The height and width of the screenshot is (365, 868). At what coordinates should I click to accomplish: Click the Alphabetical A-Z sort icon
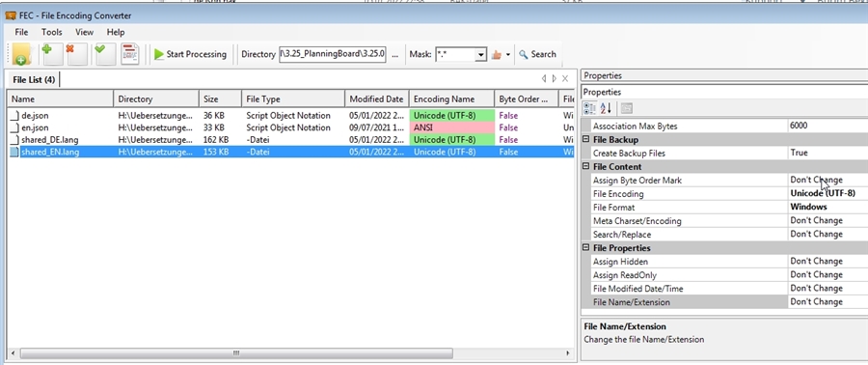[606, 108]
